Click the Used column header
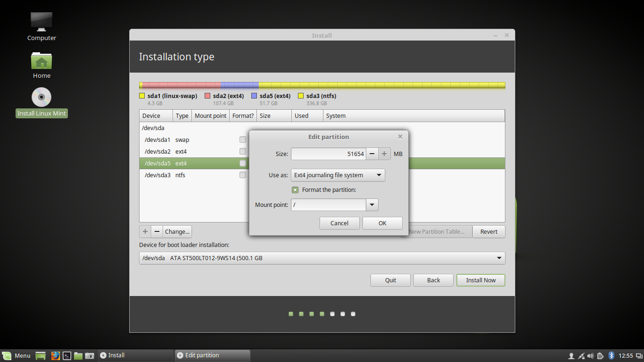 tap(307, 116)
